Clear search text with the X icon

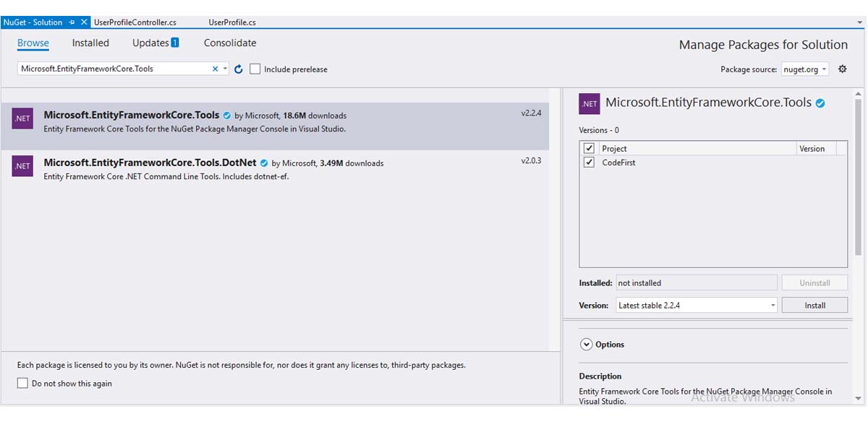(215, 69)
